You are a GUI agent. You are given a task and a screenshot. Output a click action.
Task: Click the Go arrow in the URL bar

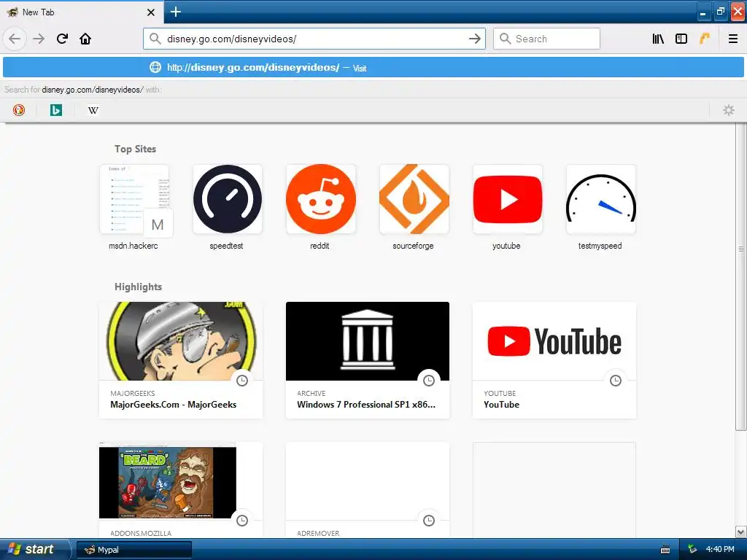coord(474,39)
